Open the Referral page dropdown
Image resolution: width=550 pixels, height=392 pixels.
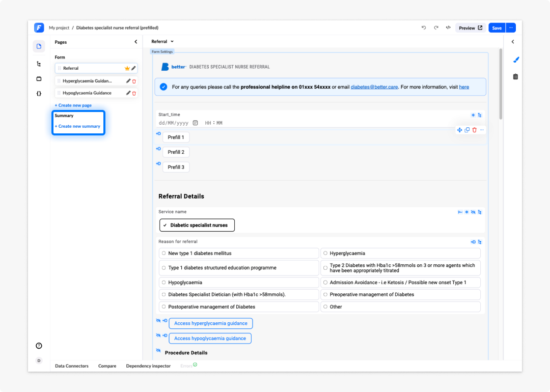(x=162, y=41)
